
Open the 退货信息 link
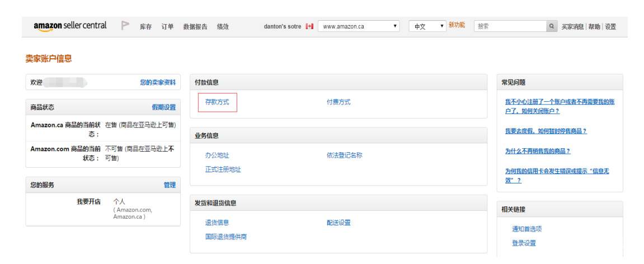217,223
